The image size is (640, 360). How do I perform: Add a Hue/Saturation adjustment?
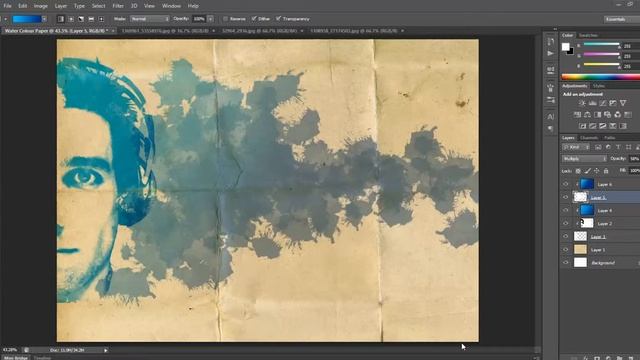click(577, 115)
